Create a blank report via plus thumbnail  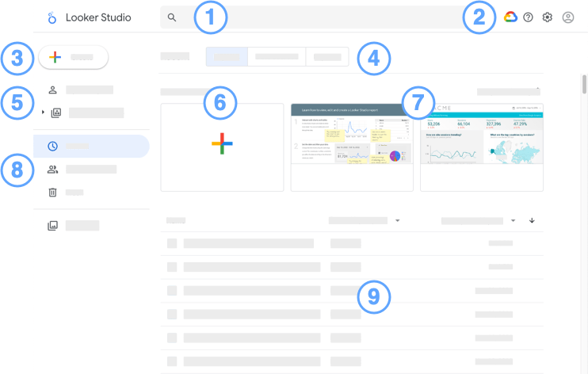coord(222,147)
